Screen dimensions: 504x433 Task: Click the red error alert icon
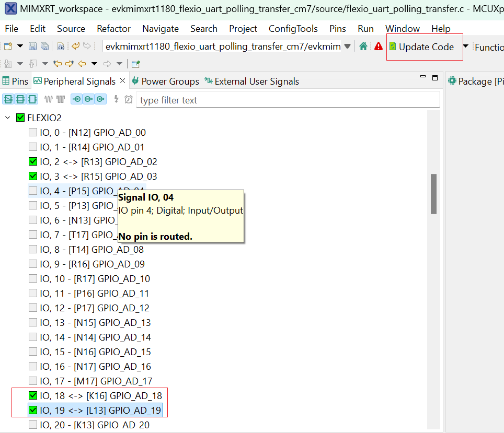click(x=379, y=46)
